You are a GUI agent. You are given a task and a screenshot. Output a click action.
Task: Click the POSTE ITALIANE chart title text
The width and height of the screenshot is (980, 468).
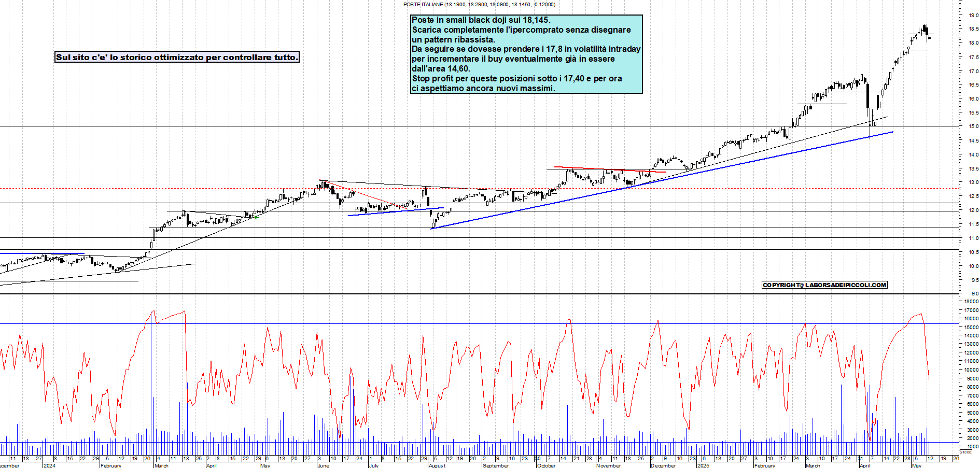479,5
